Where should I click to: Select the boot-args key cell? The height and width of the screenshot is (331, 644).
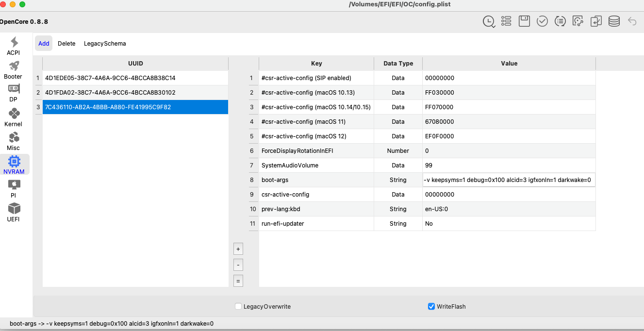point(316,180)
